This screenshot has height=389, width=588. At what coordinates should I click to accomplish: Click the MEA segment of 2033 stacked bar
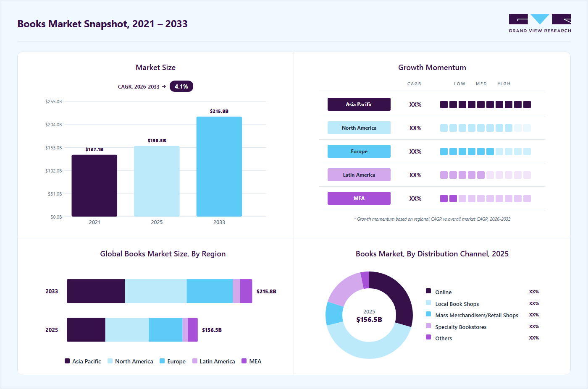pyautogui.click(x=246, y=291)
